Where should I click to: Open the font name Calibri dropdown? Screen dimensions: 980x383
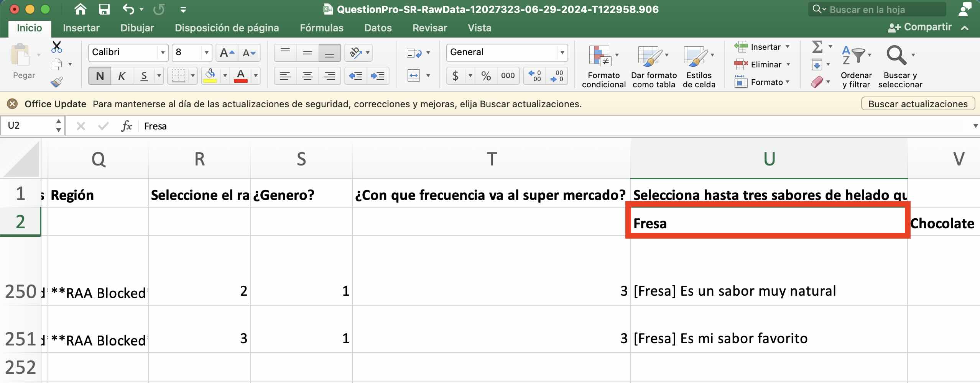pyautogui.click(x=163, y=53)
